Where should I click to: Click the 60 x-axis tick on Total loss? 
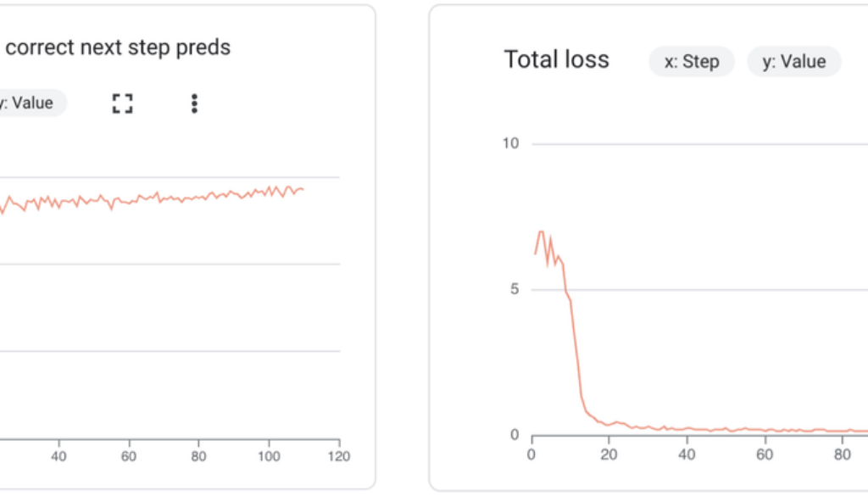[x=765, y=454]
